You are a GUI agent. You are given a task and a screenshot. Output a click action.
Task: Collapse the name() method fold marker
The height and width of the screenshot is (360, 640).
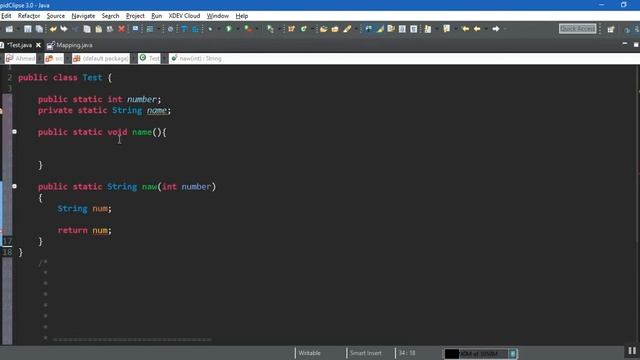[14, 132]
